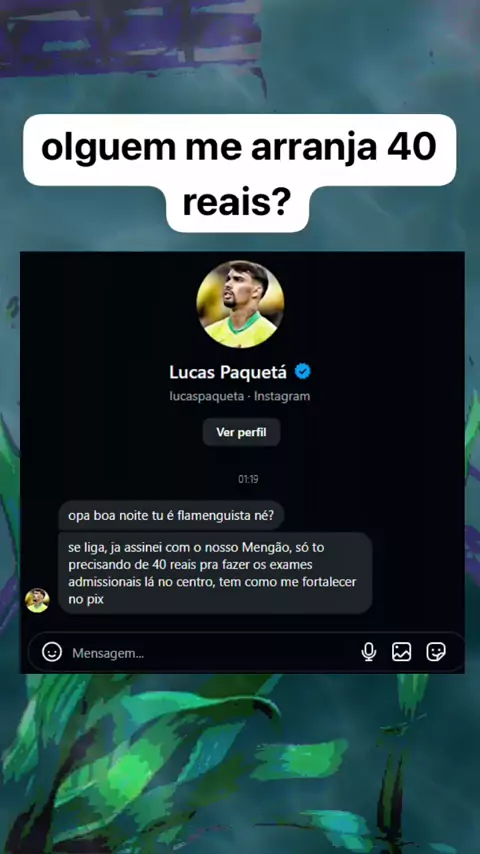Open Lucas Paquetá large profile picture
Viewport: 480px width, 854px height.
(x=240, y=304)
